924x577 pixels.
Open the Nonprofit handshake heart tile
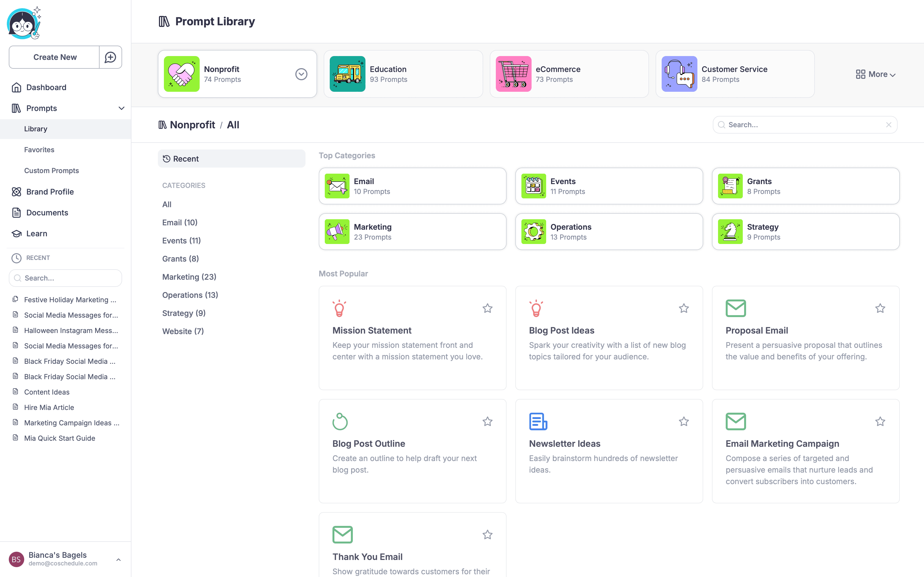[182, 74]
